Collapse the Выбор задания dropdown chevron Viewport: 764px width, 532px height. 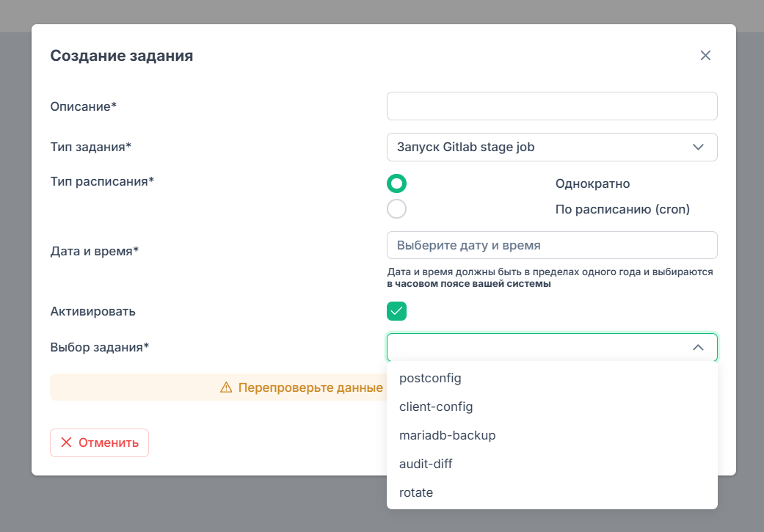698,347
